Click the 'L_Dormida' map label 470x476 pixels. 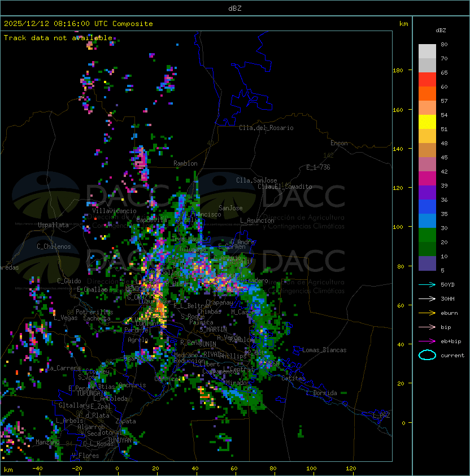tap(321, 393)
